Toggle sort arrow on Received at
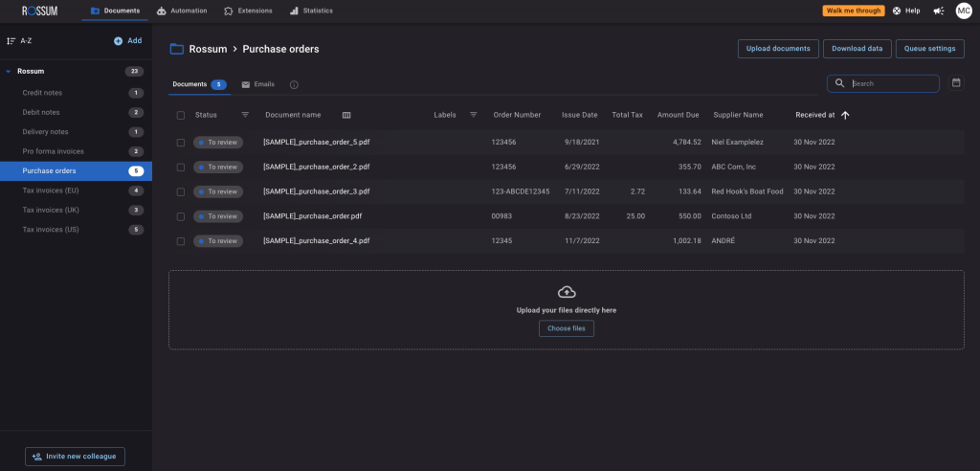This screenshot has width=980, height=471. pos(845,115)
